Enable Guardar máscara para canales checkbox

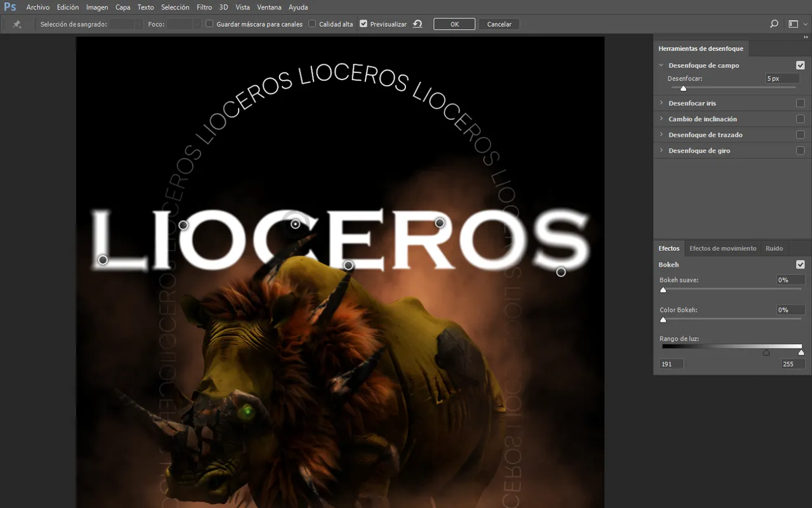209,23
